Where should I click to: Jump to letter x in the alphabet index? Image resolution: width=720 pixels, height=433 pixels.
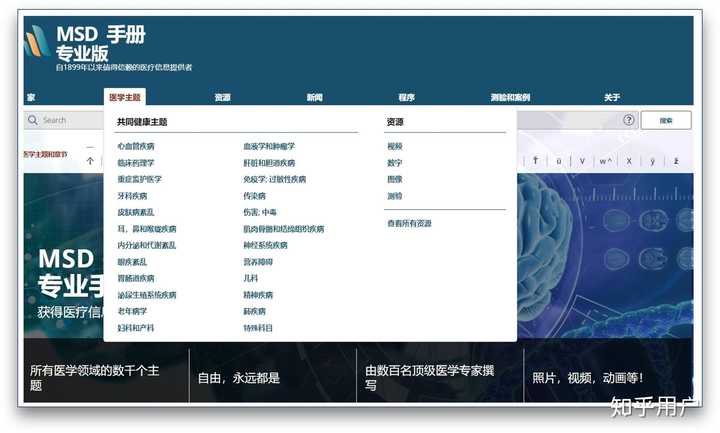[x=629, y=161]
